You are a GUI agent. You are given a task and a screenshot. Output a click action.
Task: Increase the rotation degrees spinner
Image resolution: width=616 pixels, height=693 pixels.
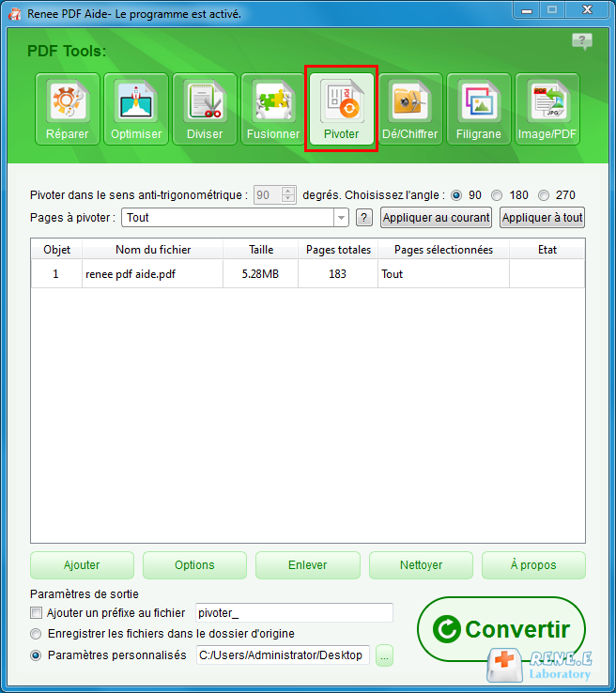(288, 191)
